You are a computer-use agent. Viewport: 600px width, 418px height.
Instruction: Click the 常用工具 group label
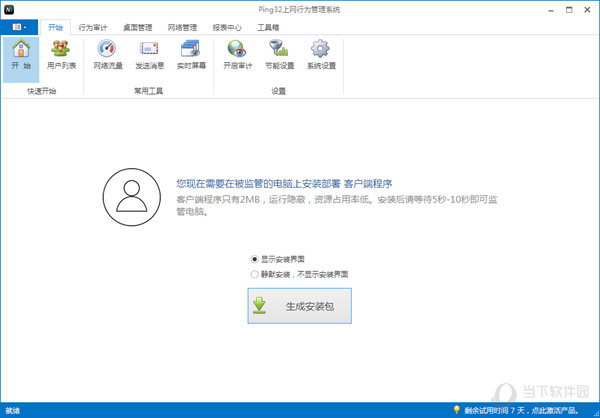tap(148, 91)
